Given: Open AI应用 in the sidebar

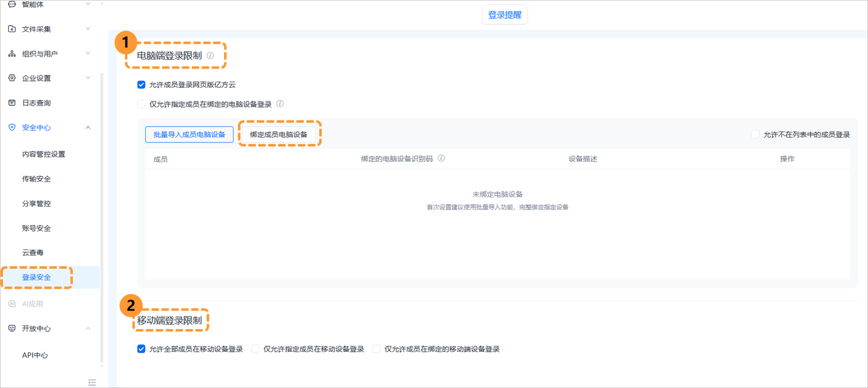Looking at the screenshot, I should pyautogui.click(x=32, y=304).
